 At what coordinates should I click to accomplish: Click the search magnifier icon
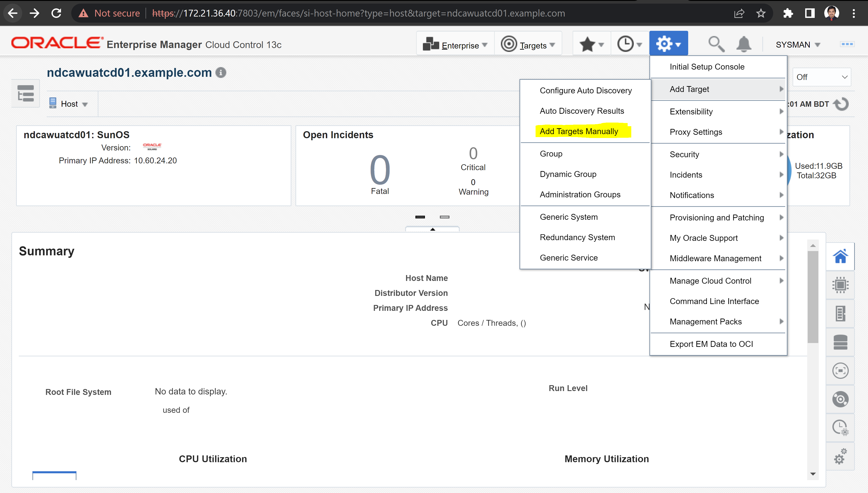pos(716,44)
